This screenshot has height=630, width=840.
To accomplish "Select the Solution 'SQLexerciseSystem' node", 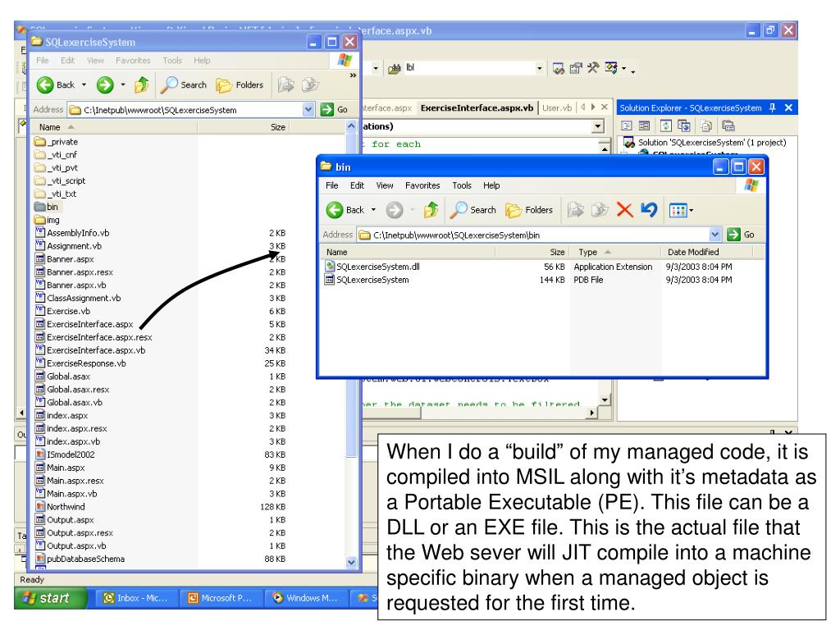I will tap(705, 143).
